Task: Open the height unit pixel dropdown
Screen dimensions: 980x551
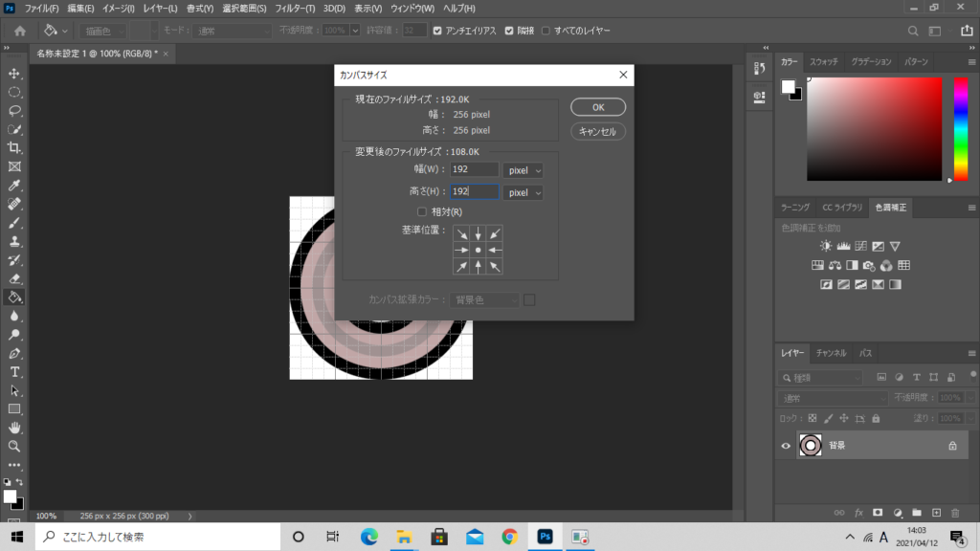Action: 523,192
